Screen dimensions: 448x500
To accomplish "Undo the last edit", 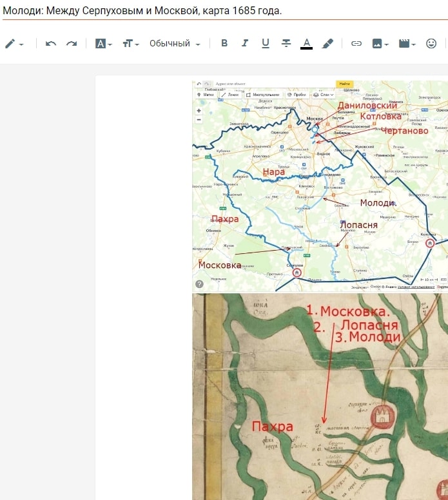I will point(51,43).
